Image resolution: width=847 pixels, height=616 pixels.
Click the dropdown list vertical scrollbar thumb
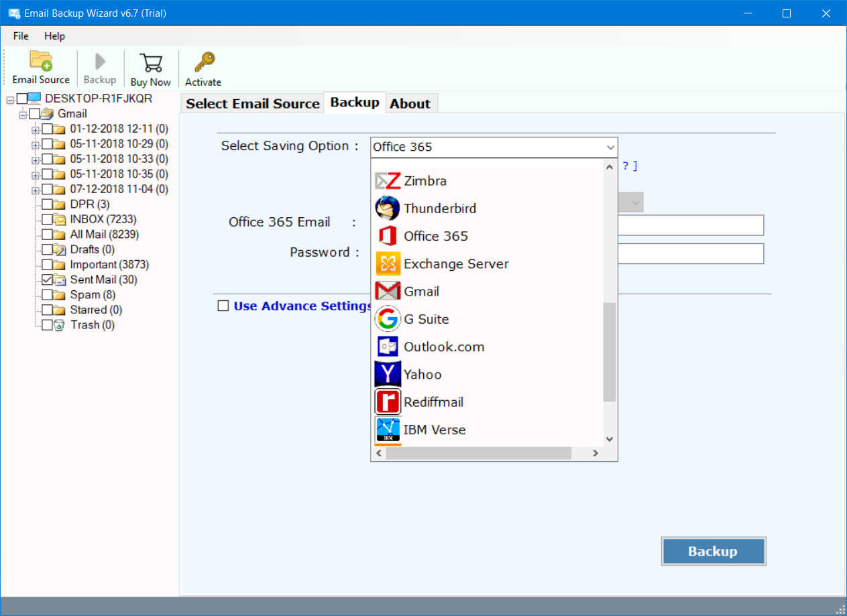tap(610, 352)
